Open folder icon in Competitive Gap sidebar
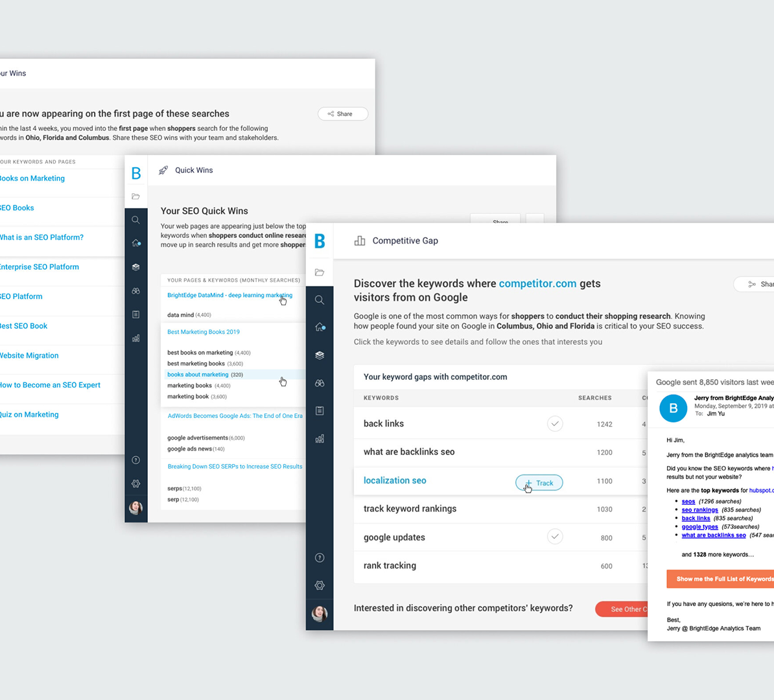 pyautogui.click(x=320, y=272)
